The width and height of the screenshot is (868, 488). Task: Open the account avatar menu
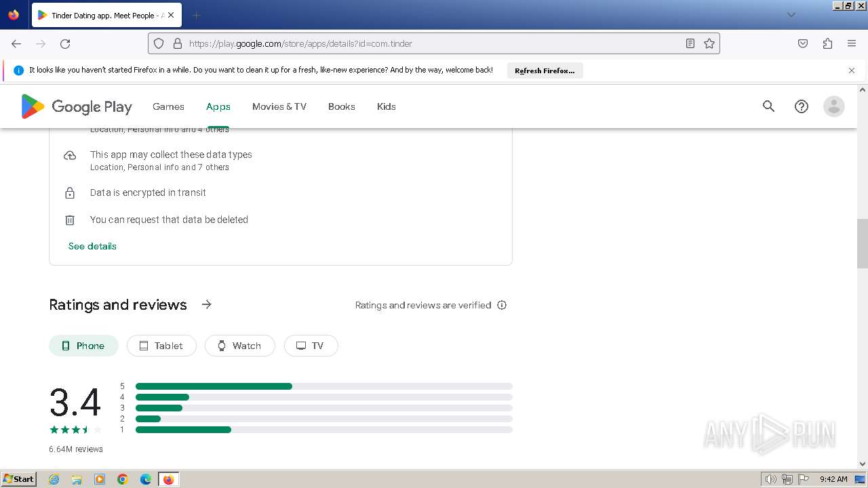(x=834, y=106)
